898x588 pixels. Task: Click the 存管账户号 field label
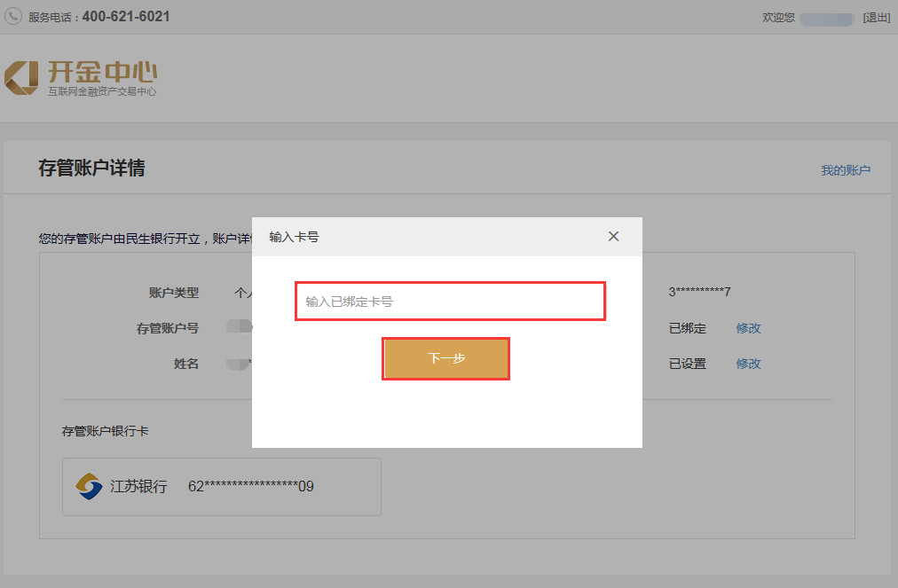point(168,328)
